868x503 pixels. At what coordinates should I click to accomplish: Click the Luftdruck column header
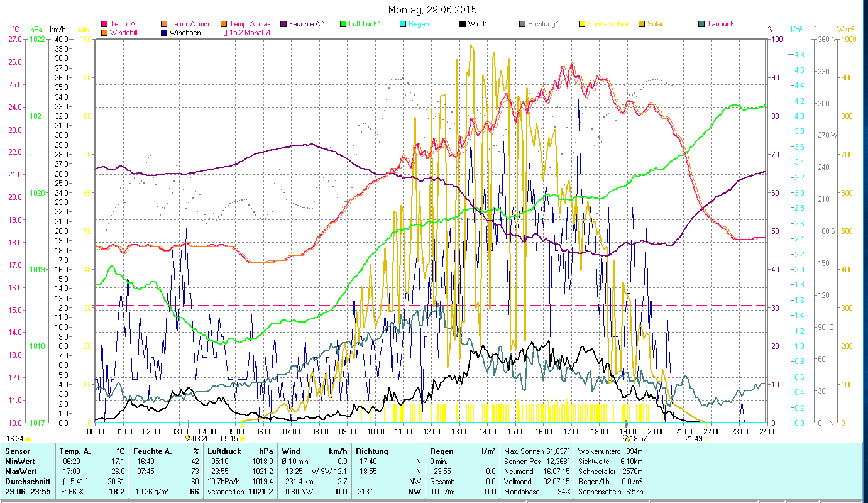point(226,451)
